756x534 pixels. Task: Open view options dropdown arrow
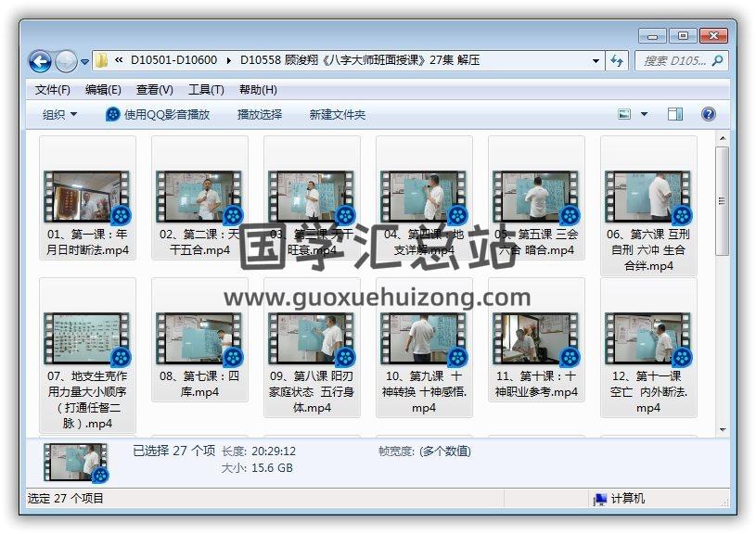645,114
